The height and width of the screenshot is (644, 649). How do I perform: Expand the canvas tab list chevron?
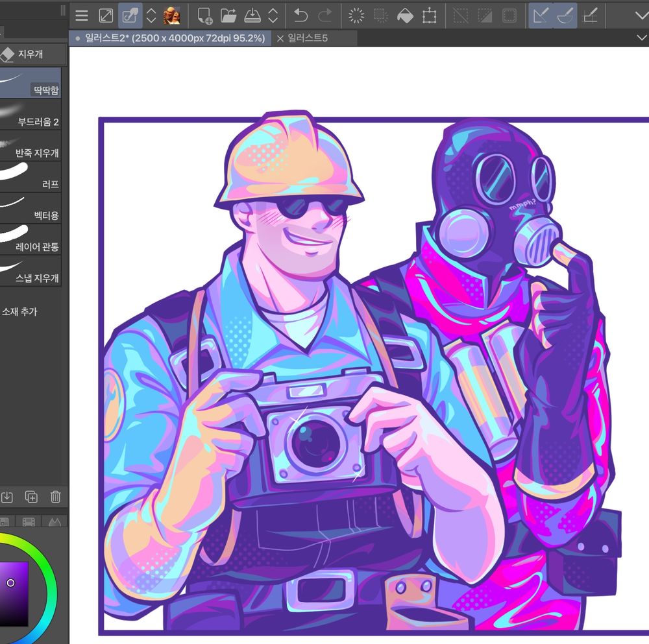tap(642, 38)
